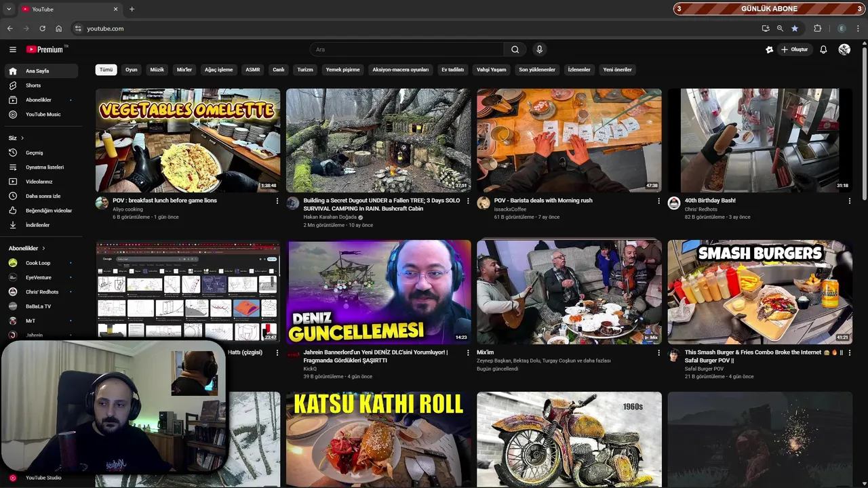Select the Vahşi Yaşam filter chip
The width and height of the screenshot is (868, 488).
click(492, 70)
